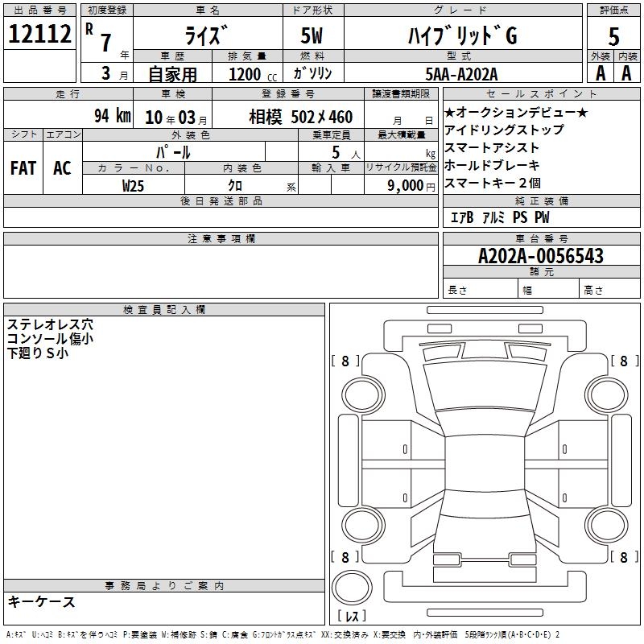Select the 注意事項欄 section header
Screen dimensions: 644x644
[221, 238]
